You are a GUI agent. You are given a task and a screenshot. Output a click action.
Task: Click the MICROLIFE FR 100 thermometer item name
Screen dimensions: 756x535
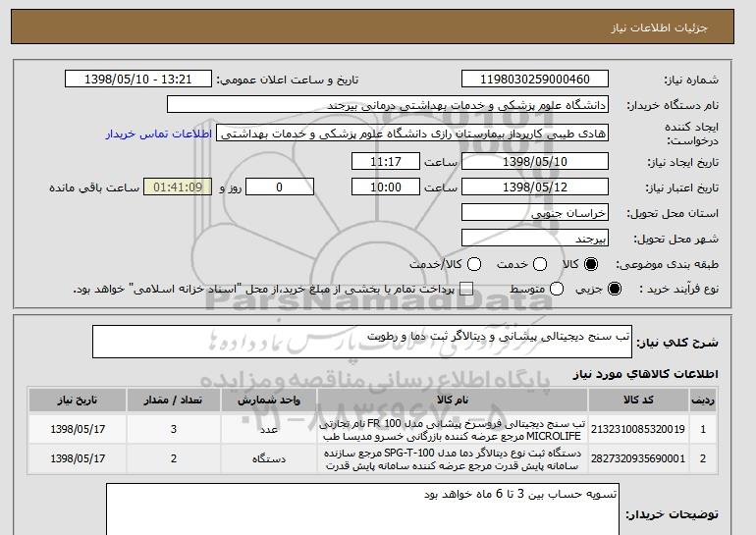pos(453,430)
